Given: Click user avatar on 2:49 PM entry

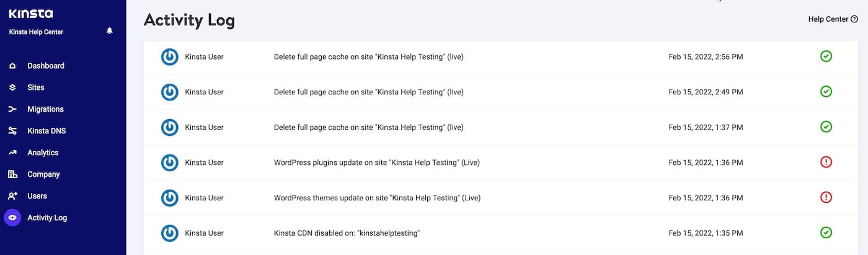Looking at the screenshot, I should (x=169, y=92).
